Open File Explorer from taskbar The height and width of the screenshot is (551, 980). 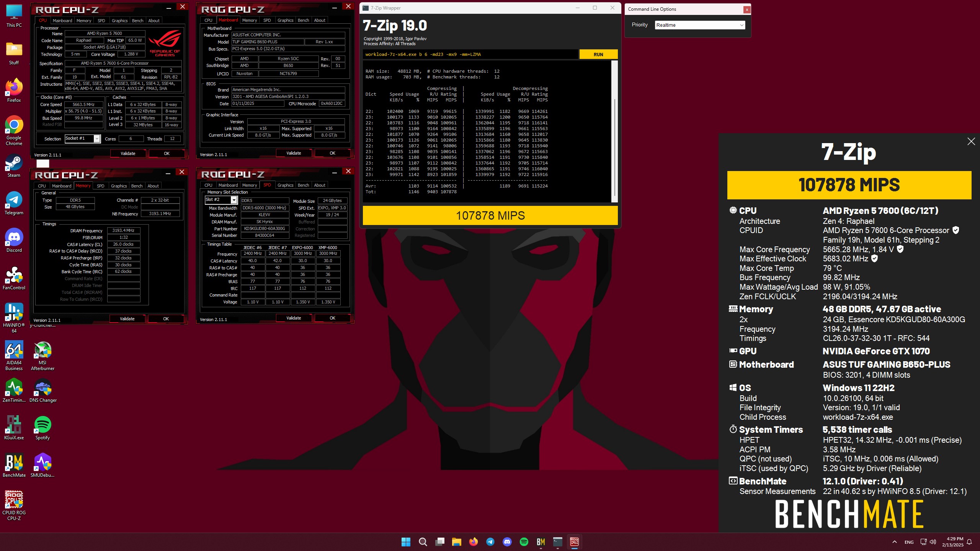pos(456,542)
